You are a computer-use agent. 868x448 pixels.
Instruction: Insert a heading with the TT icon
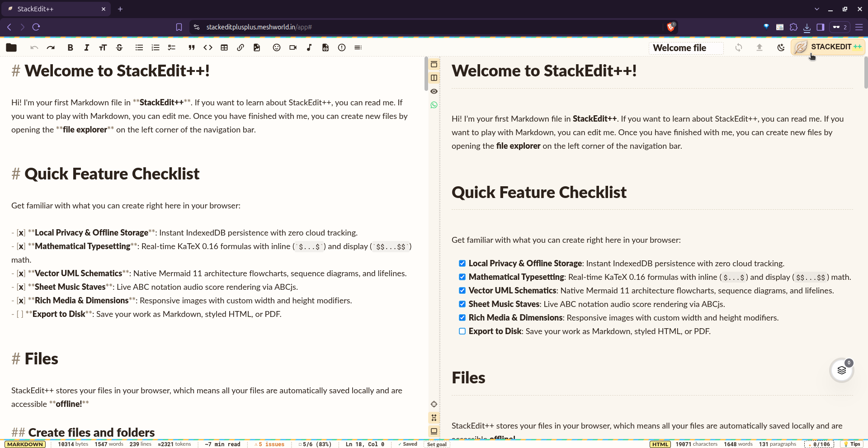(x=103, y=47)
